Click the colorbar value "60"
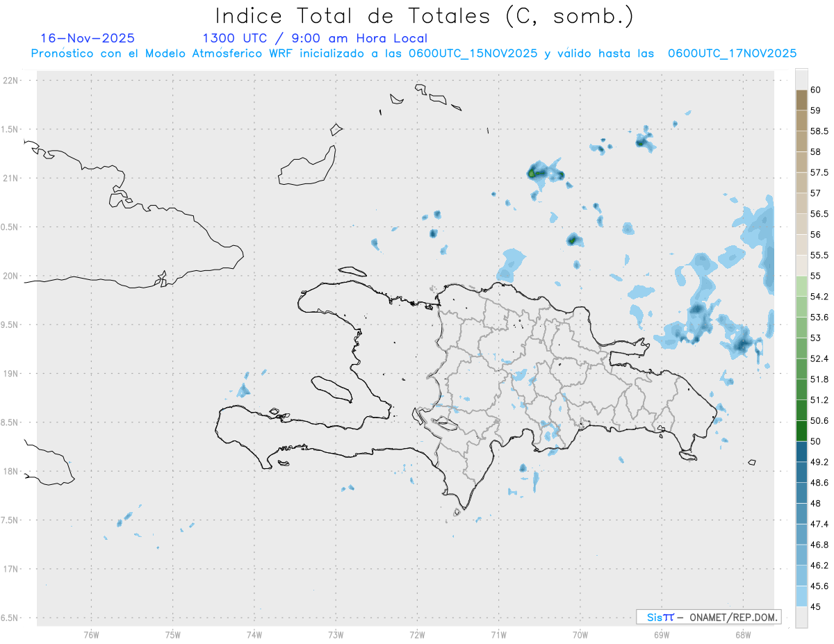 (x=816, y=90)
